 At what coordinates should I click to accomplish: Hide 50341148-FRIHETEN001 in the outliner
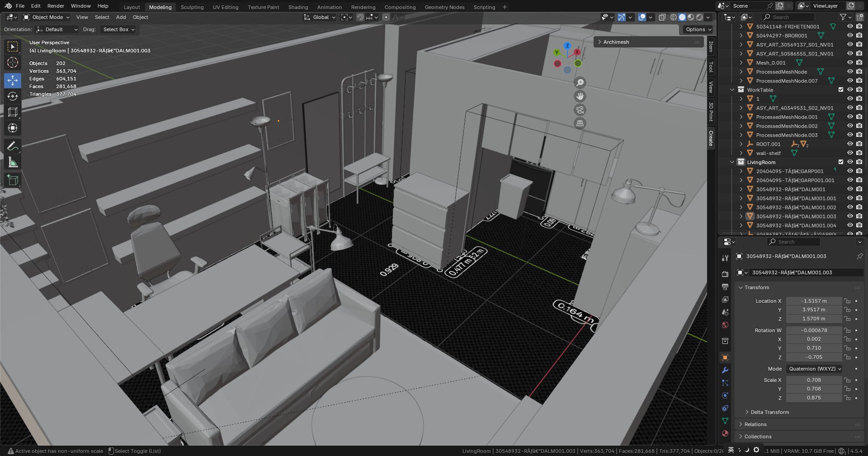[x=850, y=26]
